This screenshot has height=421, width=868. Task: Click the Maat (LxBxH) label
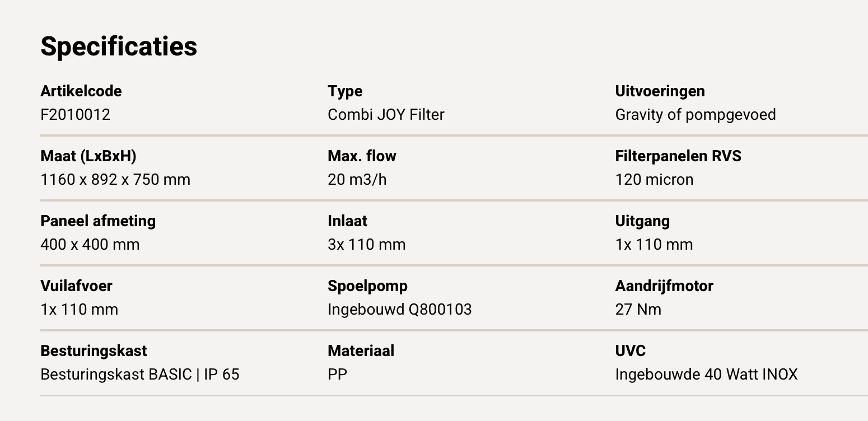(88, 156)
